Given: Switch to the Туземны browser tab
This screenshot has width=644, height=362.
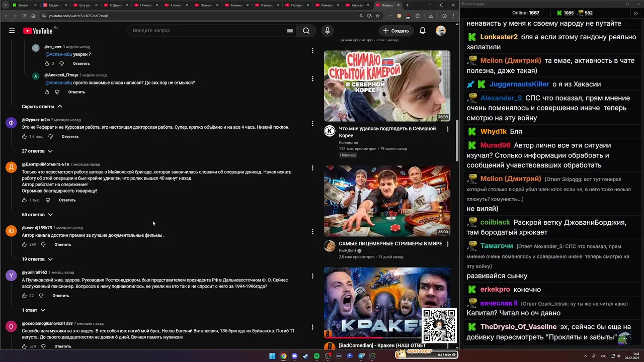Looking at the screenshot, I should pos(236,5).
